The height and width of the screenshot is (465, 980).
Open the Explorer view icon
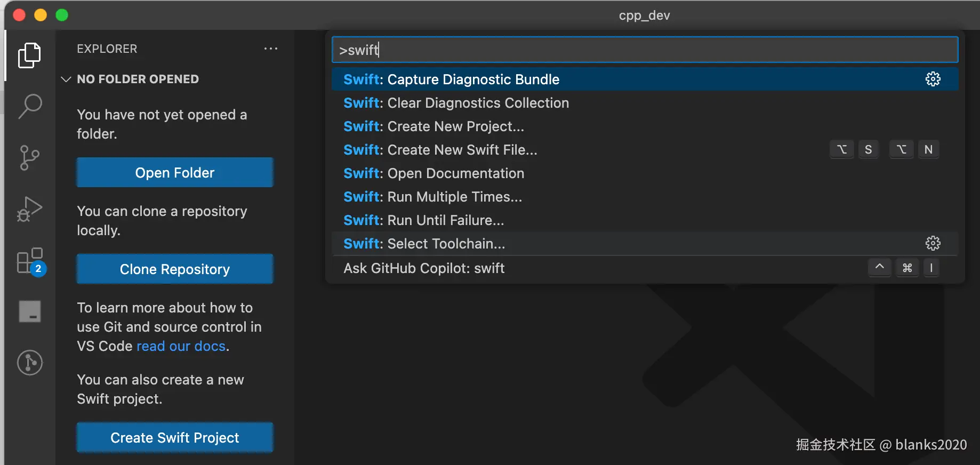point(29,55)
